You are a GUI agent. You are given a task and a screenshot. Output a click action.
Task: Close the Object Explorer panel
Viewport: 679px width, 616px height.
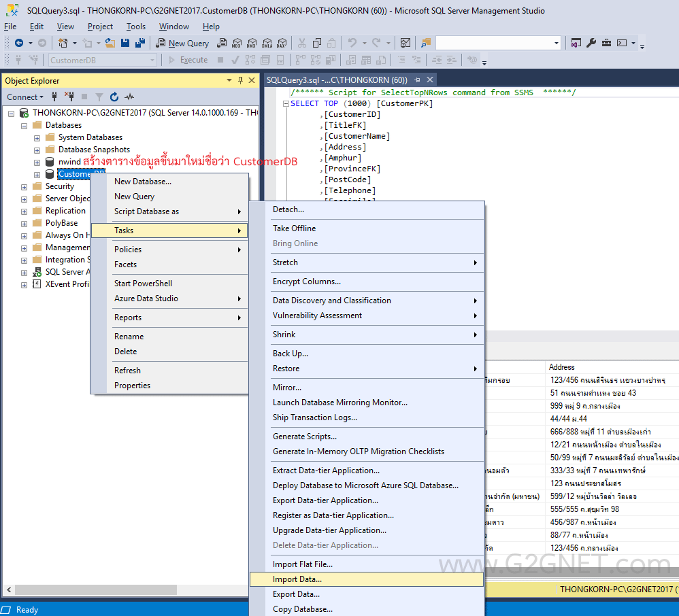(x=252, y=80)
